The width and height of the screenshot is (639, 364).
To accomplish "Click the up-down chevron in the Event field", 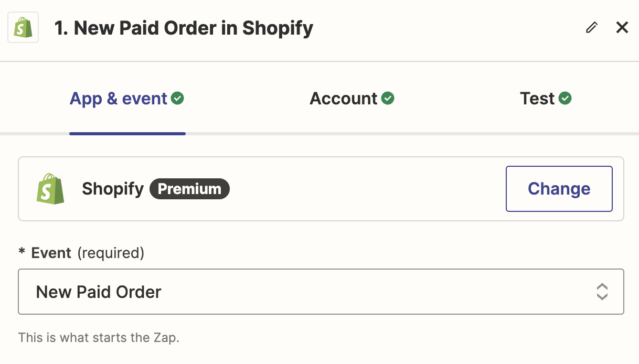I will pyautogui.click(x=602, y=292).
